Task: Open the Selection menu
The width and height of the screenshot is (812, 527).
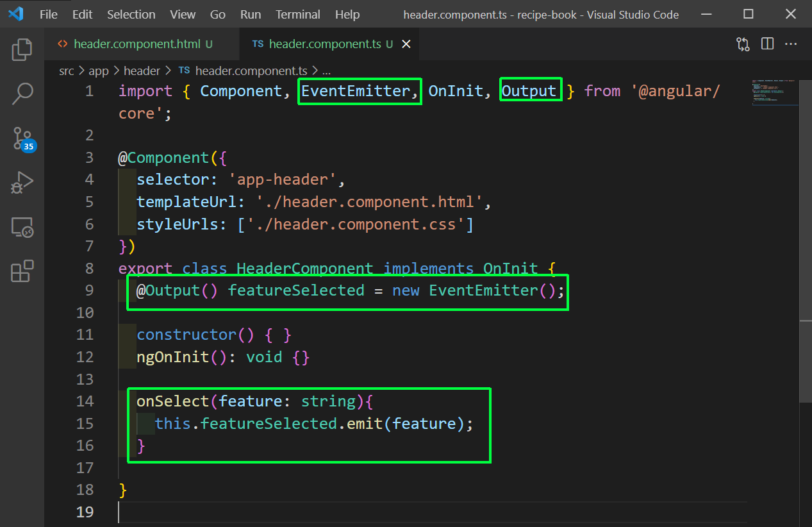Action: pyautogui.click(x=131, y=14)
